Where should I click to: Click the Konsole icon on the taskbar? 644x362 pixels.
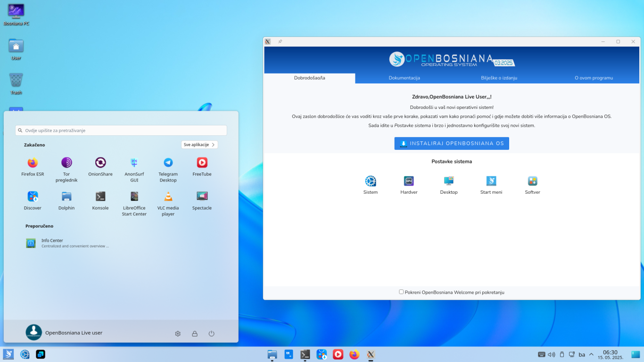coord(305,354)
